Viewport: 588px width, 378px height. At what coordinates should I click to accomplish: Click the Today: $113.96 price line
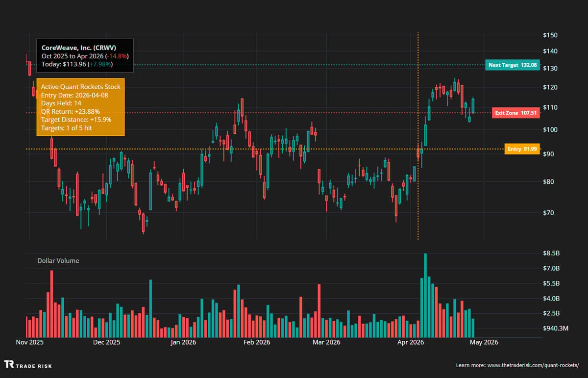point(77,64)
